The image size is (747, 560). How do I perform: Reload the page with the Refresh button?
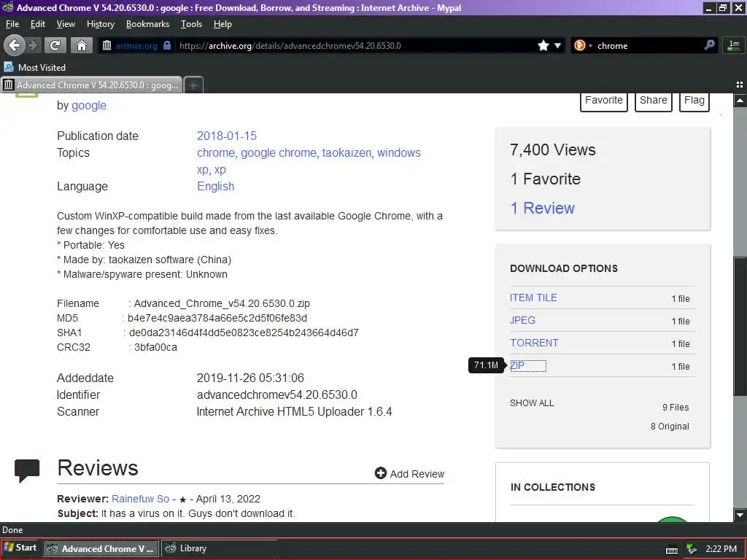tap(55, 46)
